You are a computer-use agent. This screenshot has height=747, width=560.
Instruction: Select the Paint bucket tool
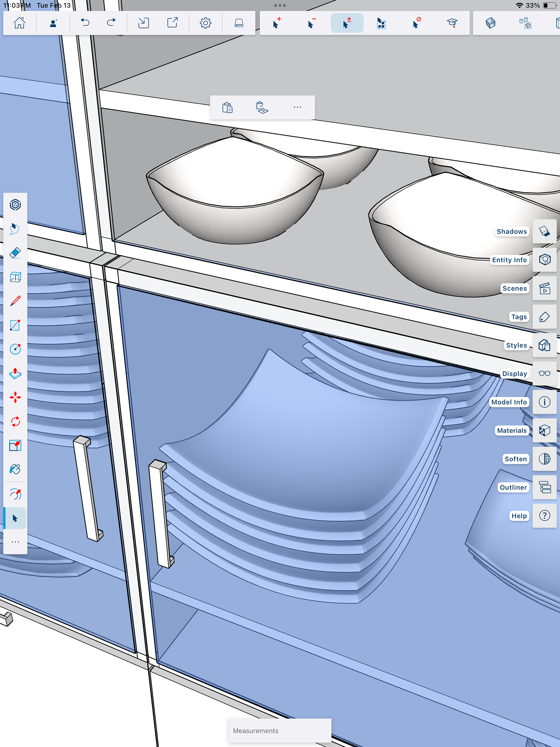pos(15,469)
